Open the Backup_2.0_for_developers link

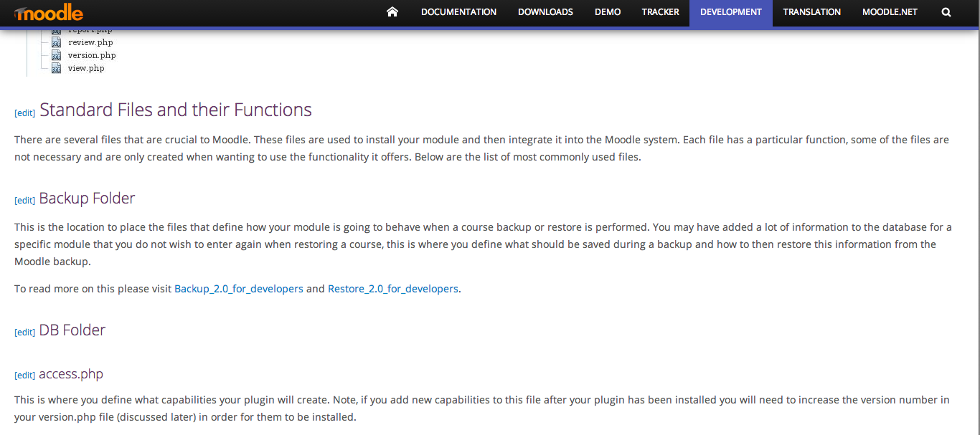pyautogui.click(x=239, y=289)
